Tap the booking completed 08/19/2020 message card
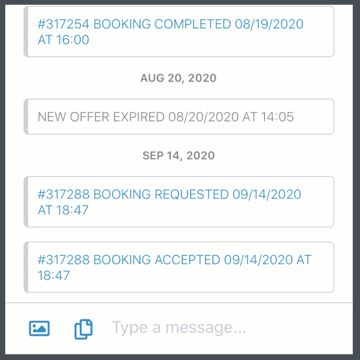This screenshot has height=360, width=360. pos(179,32)
